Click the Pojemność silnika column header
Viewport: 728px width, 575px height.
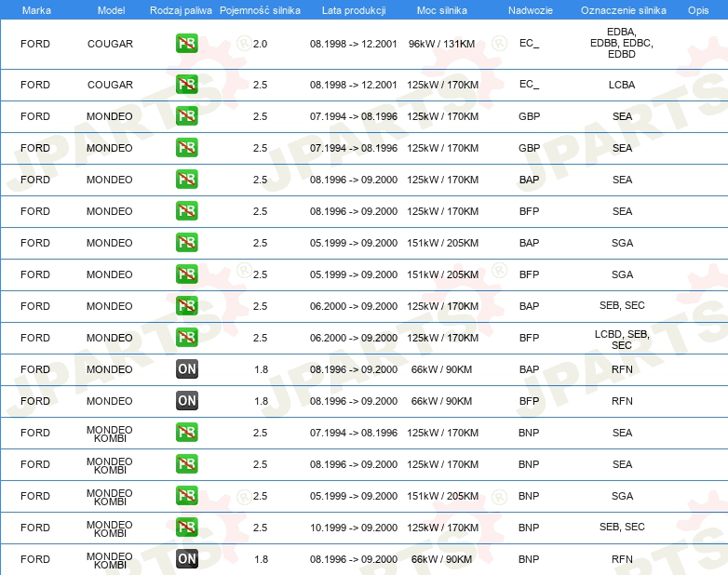pyautogui.click(x=260, y=10)
